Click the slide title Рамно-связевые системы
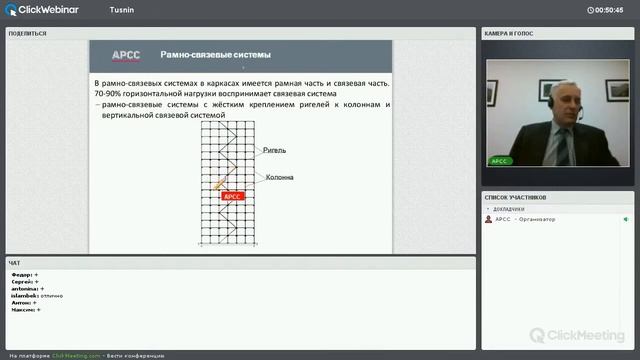This screenshot has height=360, width=640. click(216, 55)
